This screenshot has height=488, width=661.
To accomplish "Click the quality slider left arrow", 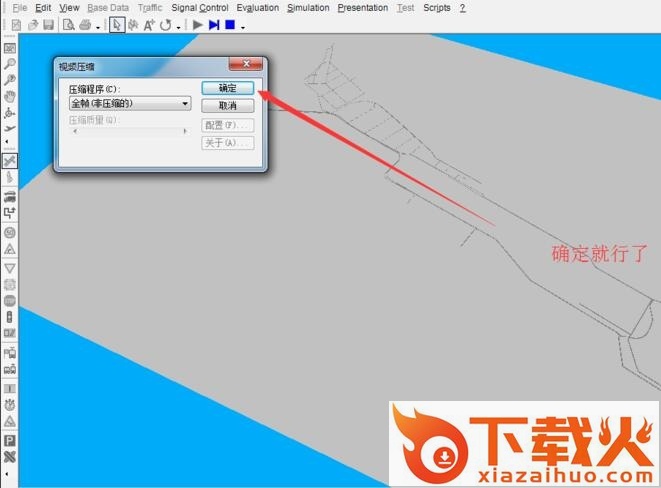I will click(75, 131).
